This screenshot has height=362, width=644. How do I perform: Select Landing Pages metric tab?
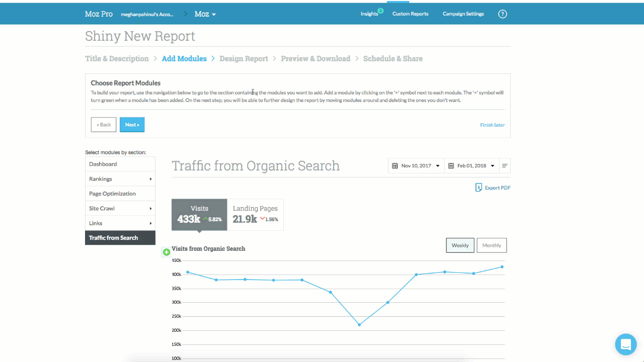255,215
